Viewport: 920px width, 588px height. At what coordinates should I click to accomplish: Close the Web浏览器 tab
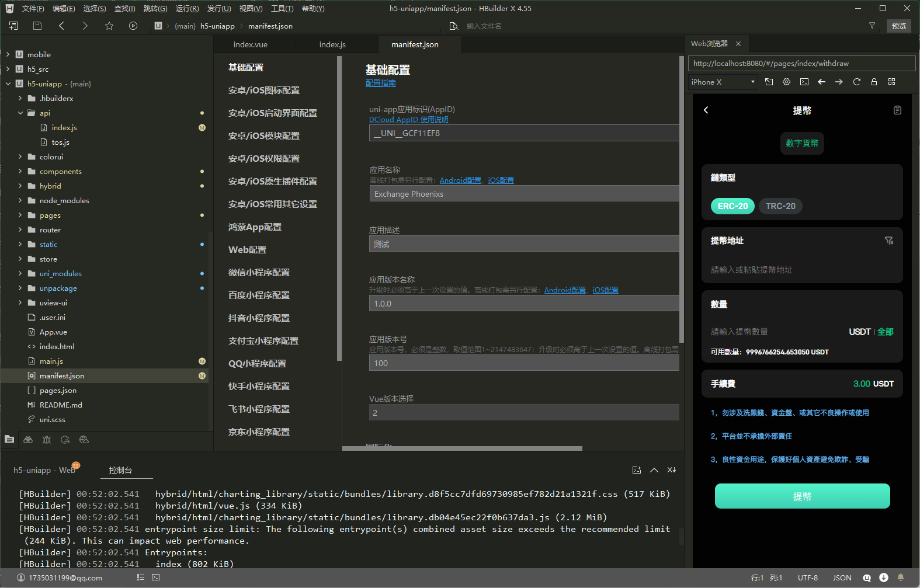(738, 44)
